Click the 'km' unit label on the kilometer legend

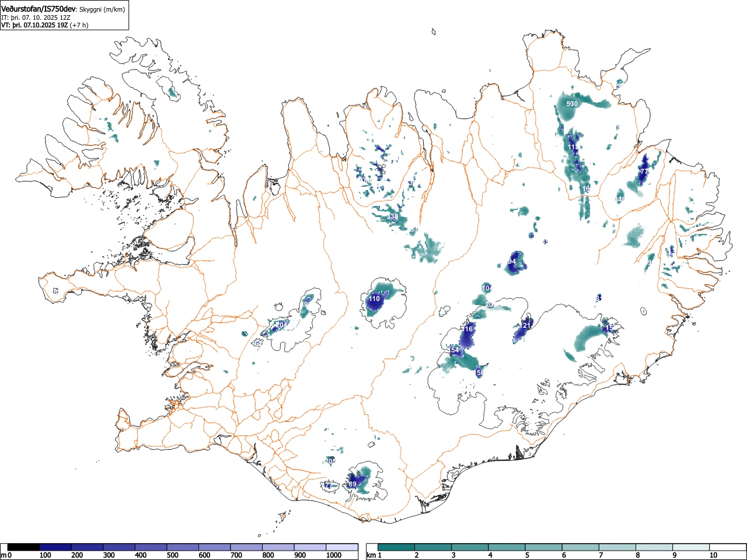(x=371, y=555)
